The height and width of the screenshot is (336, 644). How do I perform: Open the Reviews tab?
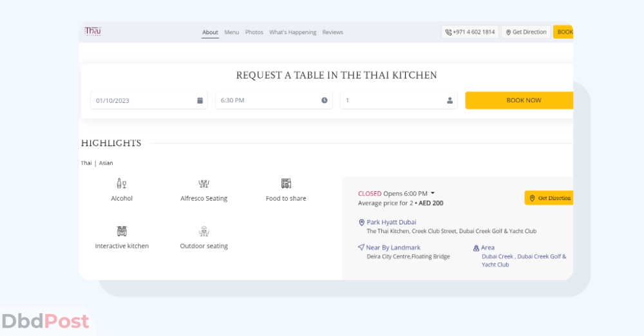pos(333,32)
